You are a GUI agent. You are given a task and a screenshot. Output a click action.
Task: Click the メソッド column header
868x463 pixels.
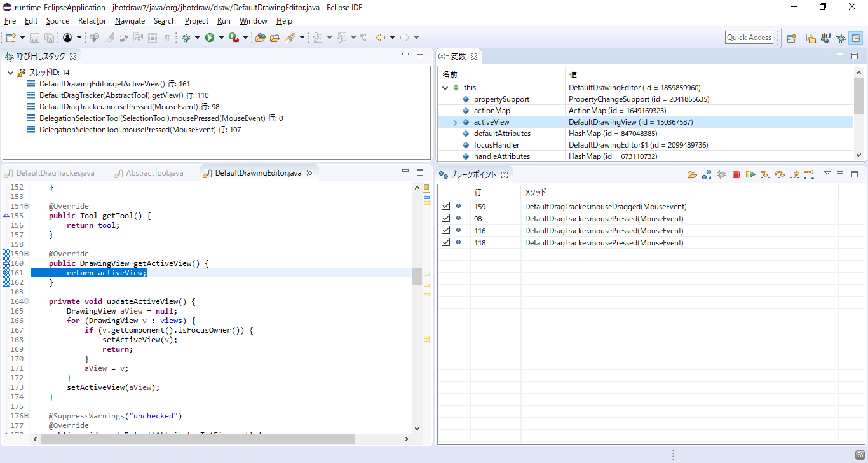pos(680,192)
